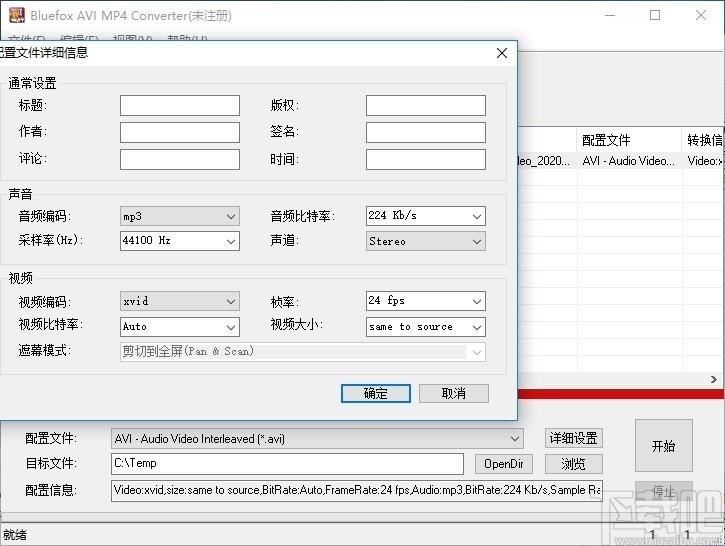Click the 就绪 status bar text
Image resolution: width=725 pixels, height=546 pixels.
[15, 535]
